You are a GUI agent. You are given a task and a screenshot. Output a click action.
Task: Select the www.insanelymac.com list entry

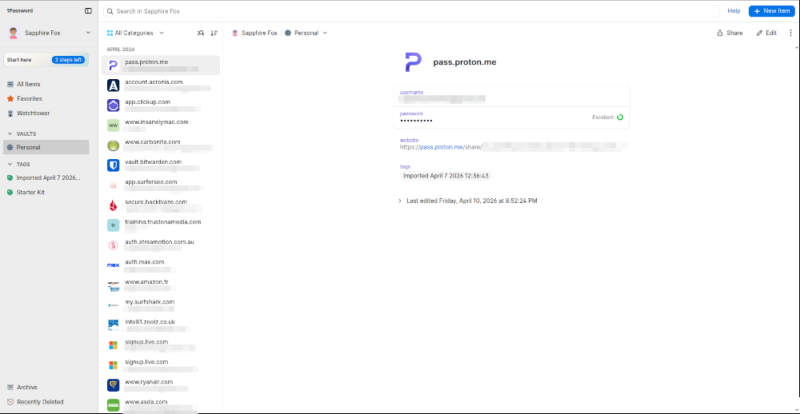point(161,125)
